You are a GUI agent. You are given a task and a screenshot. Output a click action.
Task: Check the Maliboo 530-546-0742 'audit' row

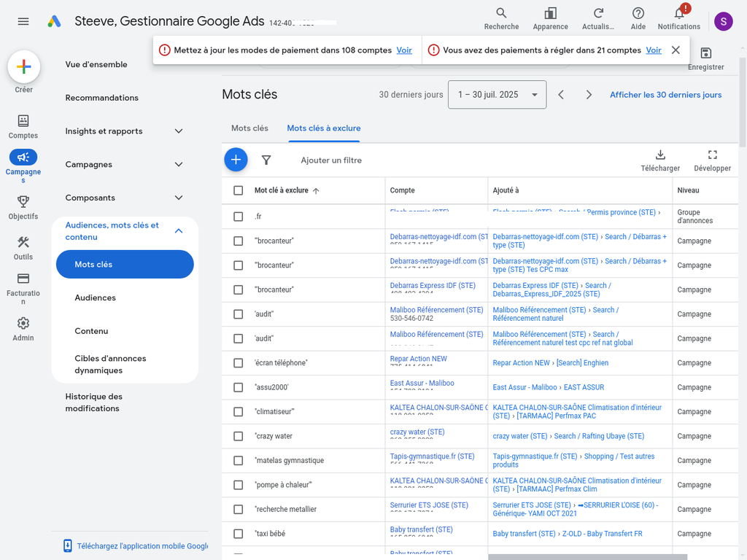tap(239, 314)
